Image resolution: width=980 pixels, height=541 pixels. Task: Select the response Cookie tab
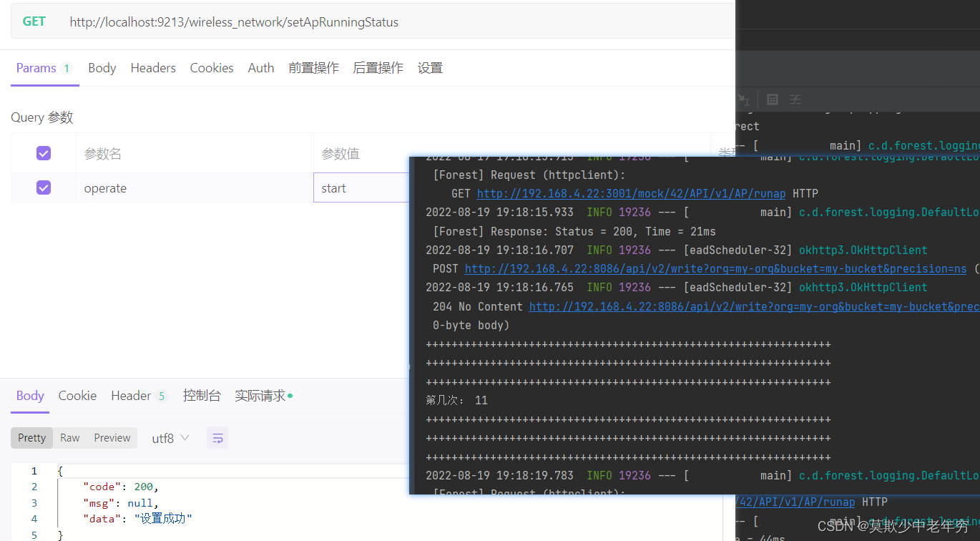click(x=77, y=396)
